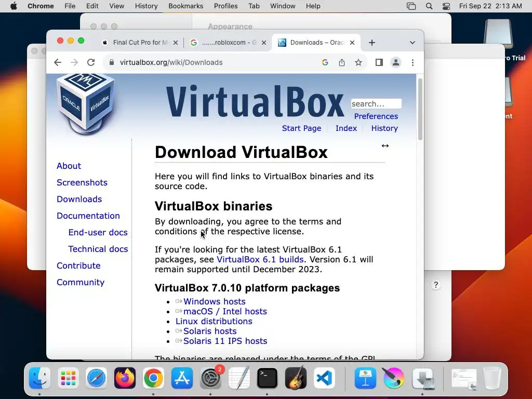532x399 pixels.
Task: Open System Settings from the Dock
Action: click(210, 378)
